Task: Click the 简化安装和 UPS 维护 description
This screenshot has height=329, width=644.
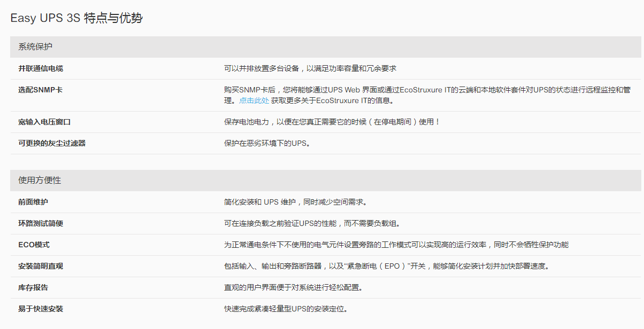Action: coord(295,202)
